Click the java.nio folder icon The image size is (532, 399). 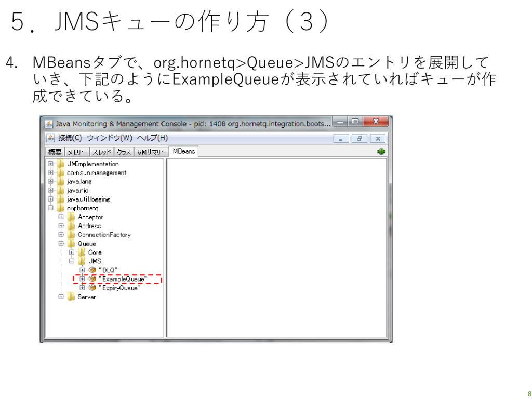tap(61, 190)
